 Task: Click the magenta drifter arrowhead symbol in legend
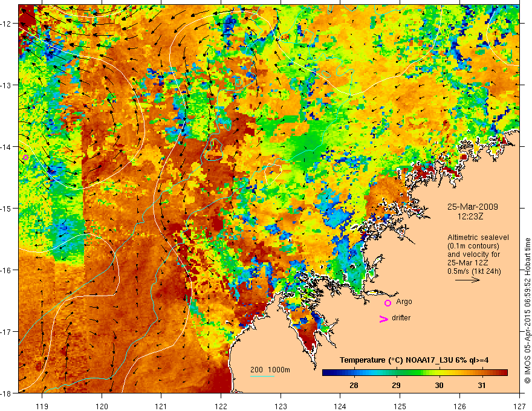pos(384,319)
